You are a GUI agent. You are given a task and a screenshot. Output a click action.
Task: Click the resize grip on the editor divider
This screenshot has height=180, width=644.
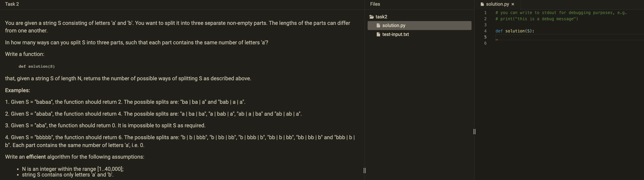(474, 132)
